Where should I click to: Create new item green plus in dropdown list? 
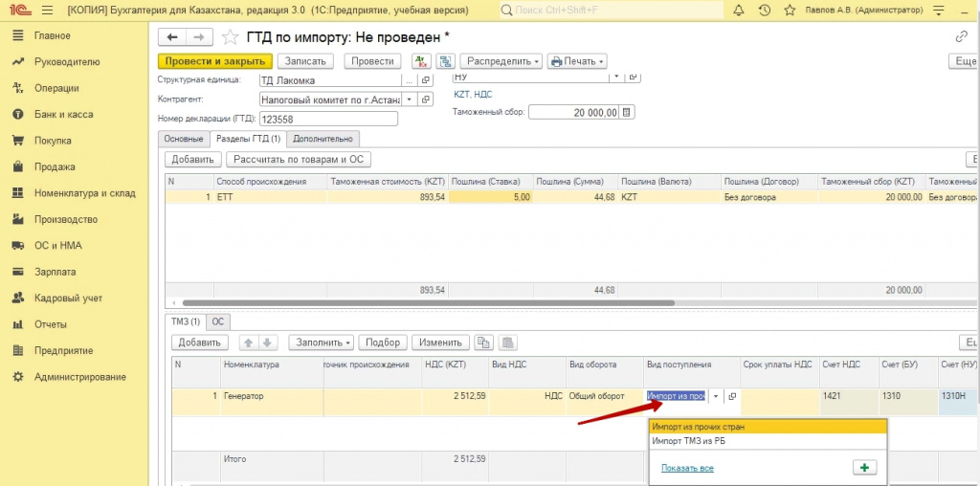(865, 468)
